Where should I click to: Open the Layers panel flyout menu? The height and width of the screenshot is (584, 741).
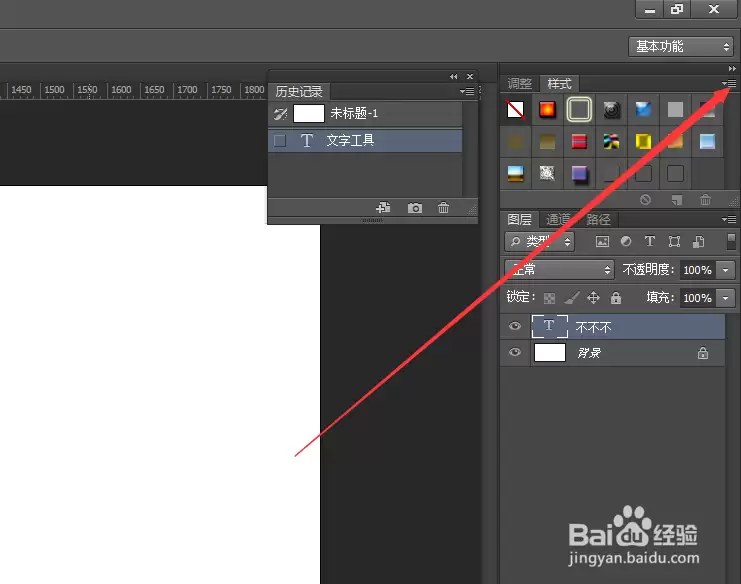coord(729,219)
